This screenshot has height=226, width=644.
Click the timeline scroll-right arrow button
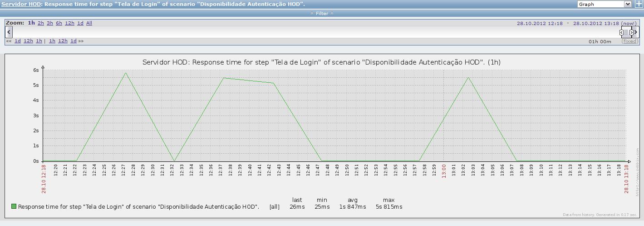pos(636,32)
